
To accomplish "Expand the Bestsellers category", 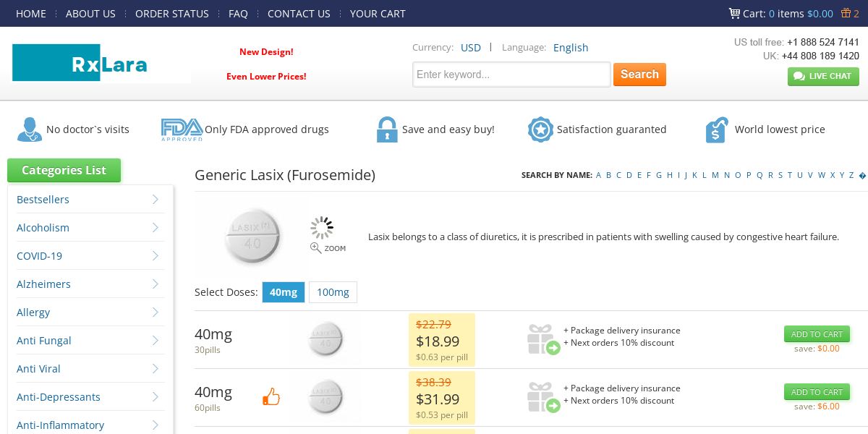I will pyautogui.click(x=155, y=200).
